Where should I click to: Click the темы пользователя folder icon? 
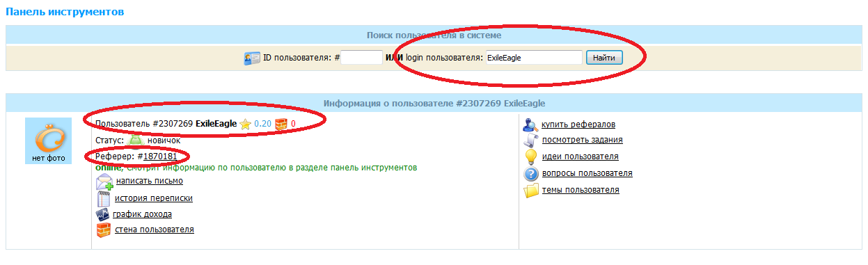(x=531, y=190)
